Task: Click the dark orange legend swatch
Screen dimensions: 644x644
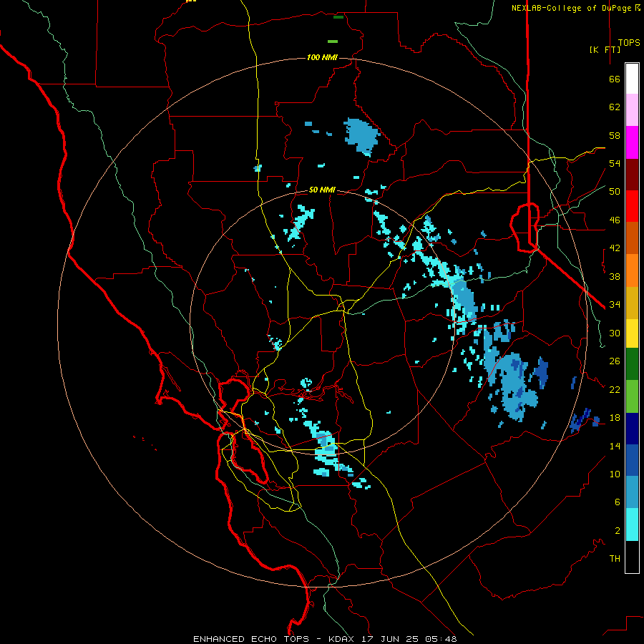Action: [x=632, y=238]
